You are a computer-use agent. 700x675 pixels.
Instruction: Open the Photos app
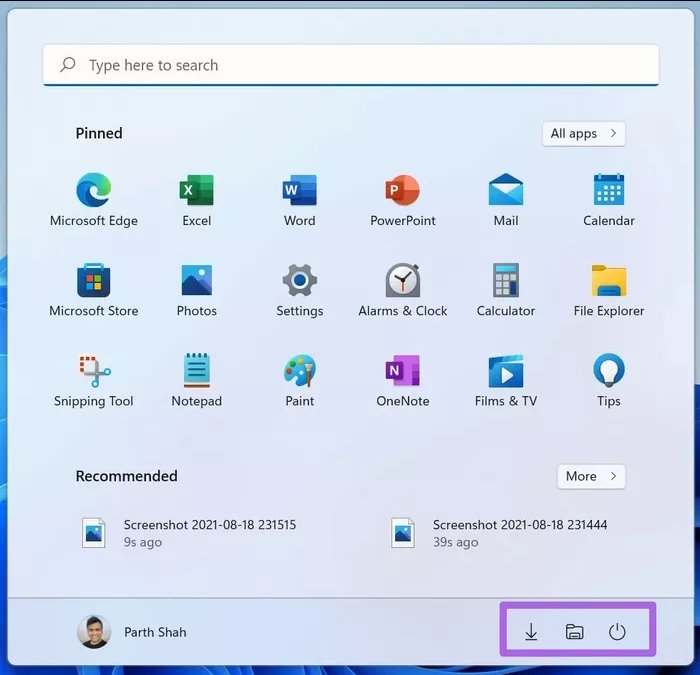point(196,291)
